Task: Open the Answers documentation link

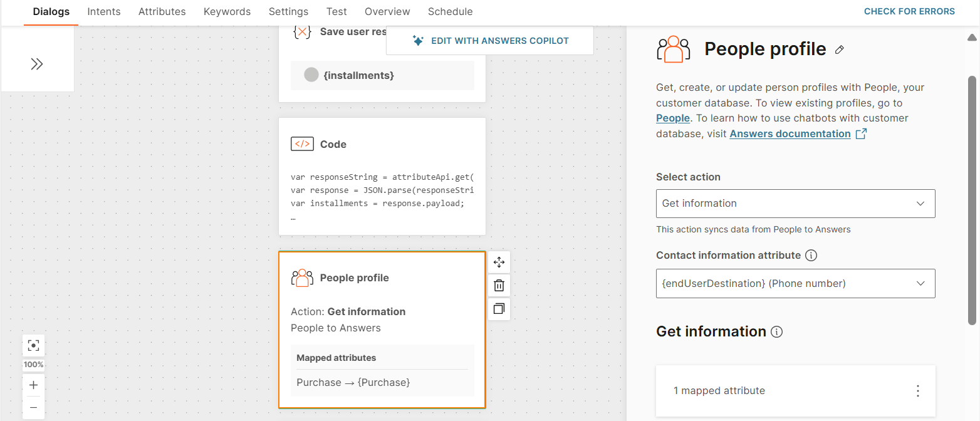Action: click(790, 133)
